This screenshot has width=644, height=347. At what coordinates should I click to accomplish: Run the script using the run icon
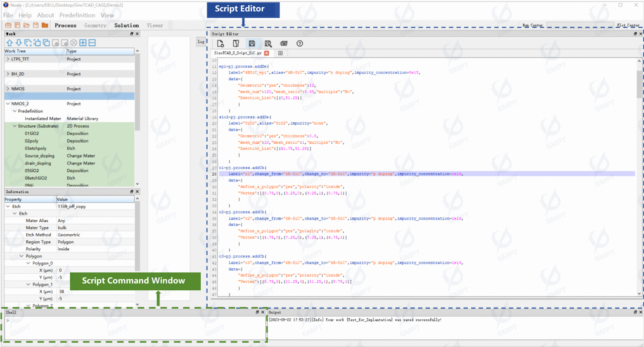click(284, 43)
